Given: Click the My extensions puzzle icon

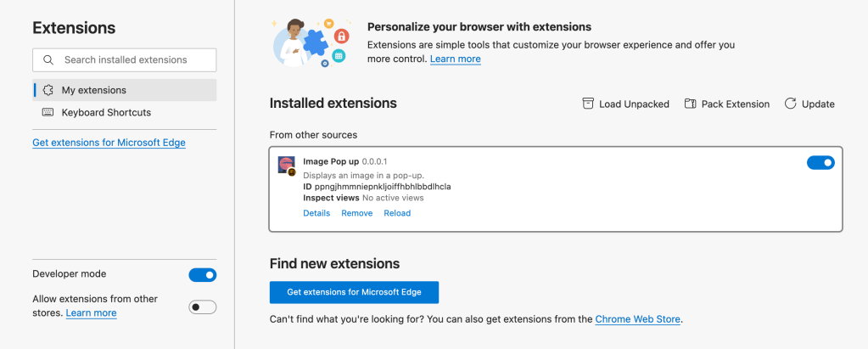Looking at the screenshot, I should (48, 90).
